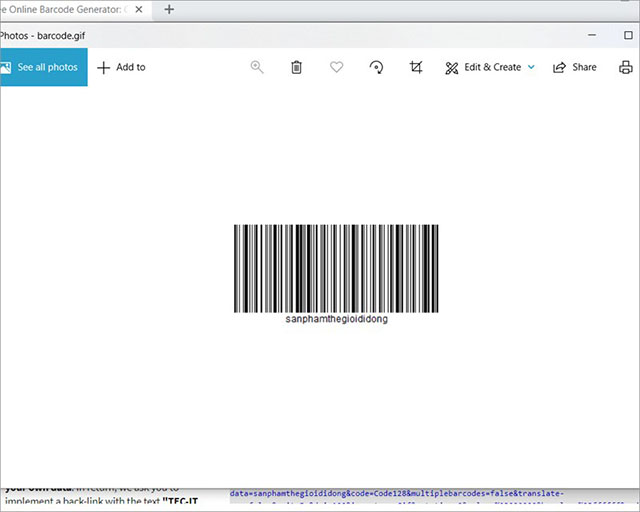Viewport: 640px width, 512px height.
Task: Close the Online Barcode Generator browser tab
Action: pyautogui.click(x=139, y=9)
